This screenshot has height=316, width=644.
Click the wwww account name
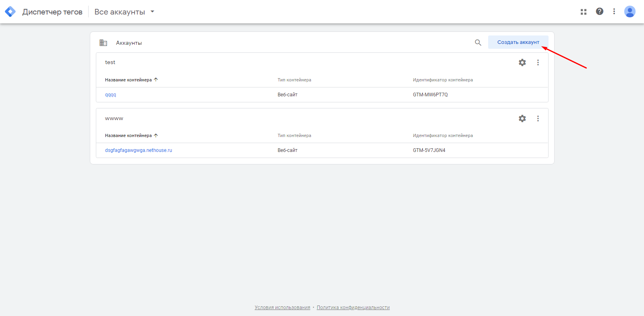pos(114,118)
